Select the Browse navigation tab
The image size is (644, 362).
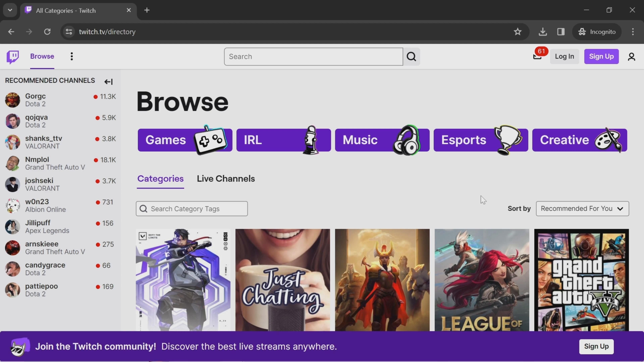(42, 56)
